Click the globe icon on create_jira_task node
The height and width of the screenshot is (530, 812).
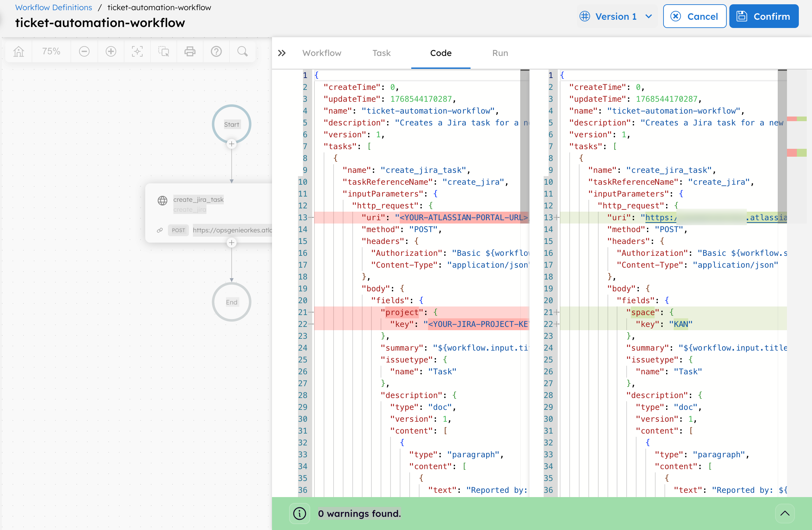coord(162,200)
